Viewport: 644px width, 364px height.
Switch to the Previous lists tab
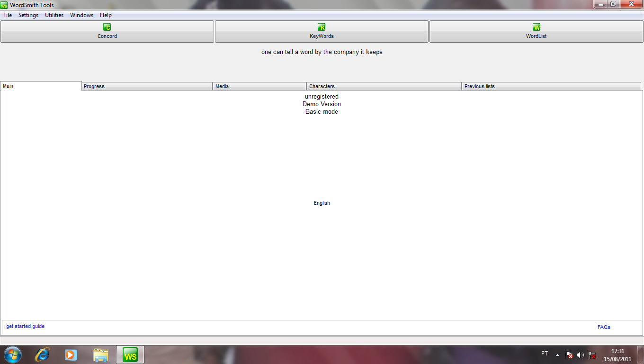[x=551, y=86]
